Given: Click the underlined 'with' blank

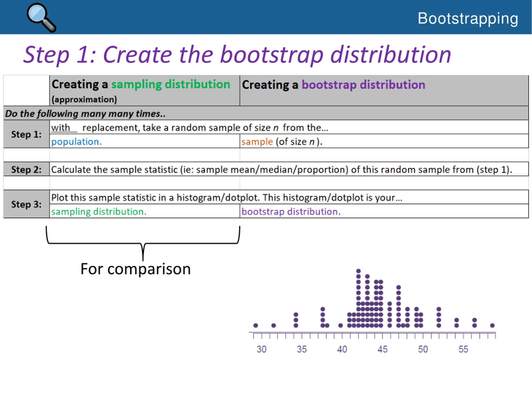Looking at the screenshot, I should point(64,128).
